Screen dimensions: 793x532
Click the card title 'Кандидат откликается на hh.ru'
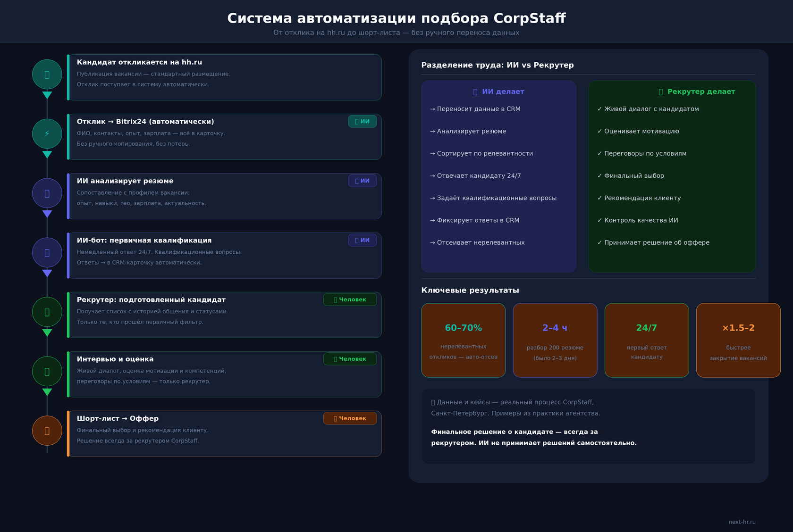click(139, 62)
